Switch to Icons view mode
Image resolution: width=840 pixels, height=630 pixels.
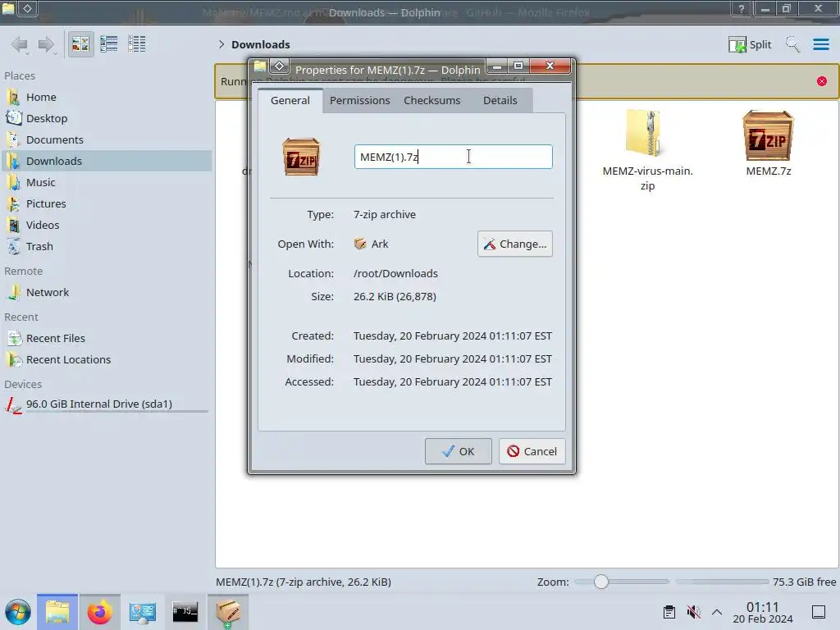(x=80, y=44)
